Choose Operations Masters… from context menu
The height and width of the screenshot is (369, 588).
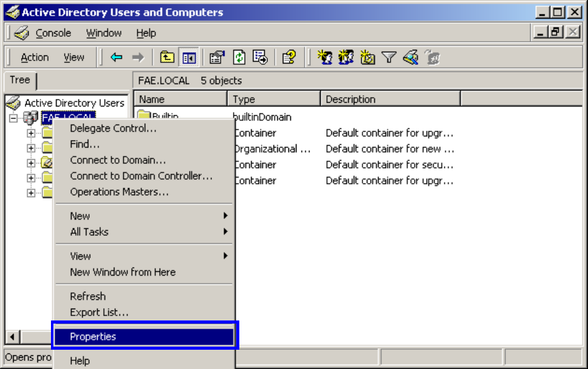click(144, 192)
